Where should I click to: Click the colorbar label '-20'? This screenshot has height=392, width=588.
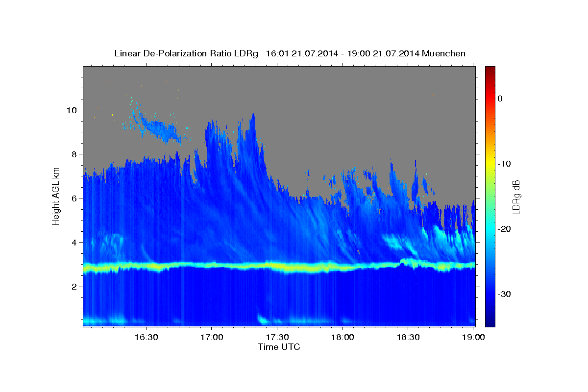click(504, 229)
